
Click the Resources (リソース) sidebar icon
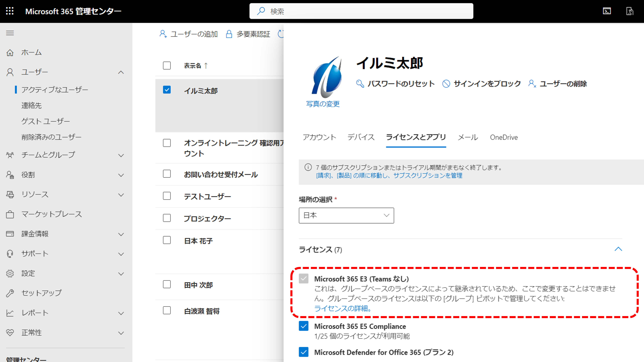click(10, 194)
